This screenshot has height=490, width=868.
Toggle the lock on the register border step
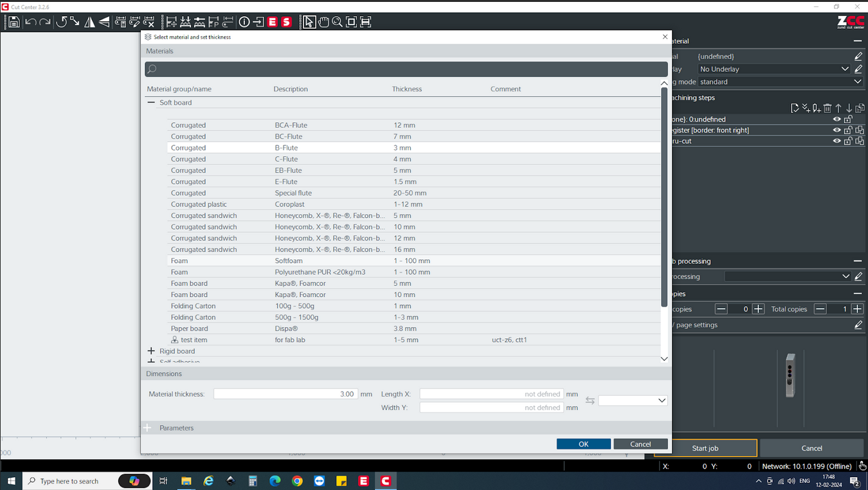pos(848,130)
